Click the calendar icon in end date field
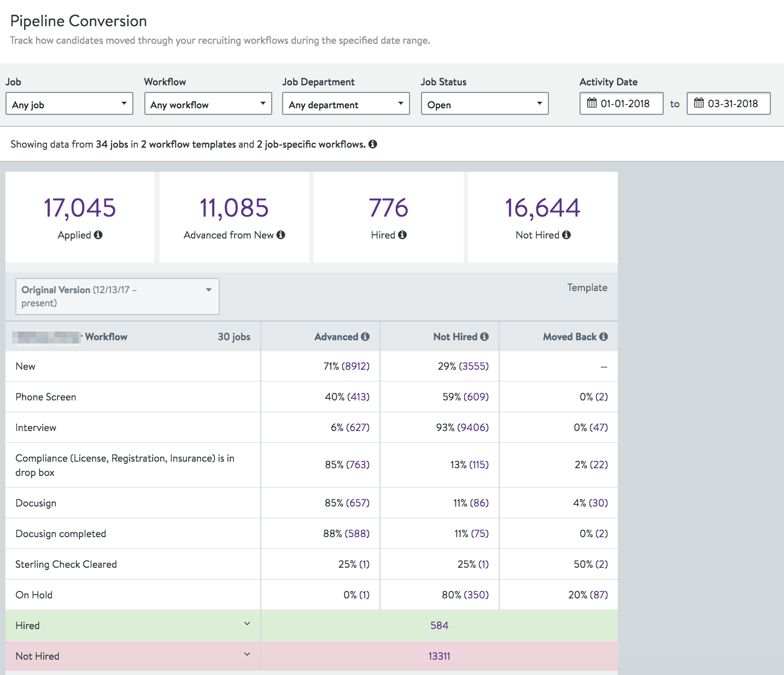The image size is (784, 675). click(x=699, y=103)
